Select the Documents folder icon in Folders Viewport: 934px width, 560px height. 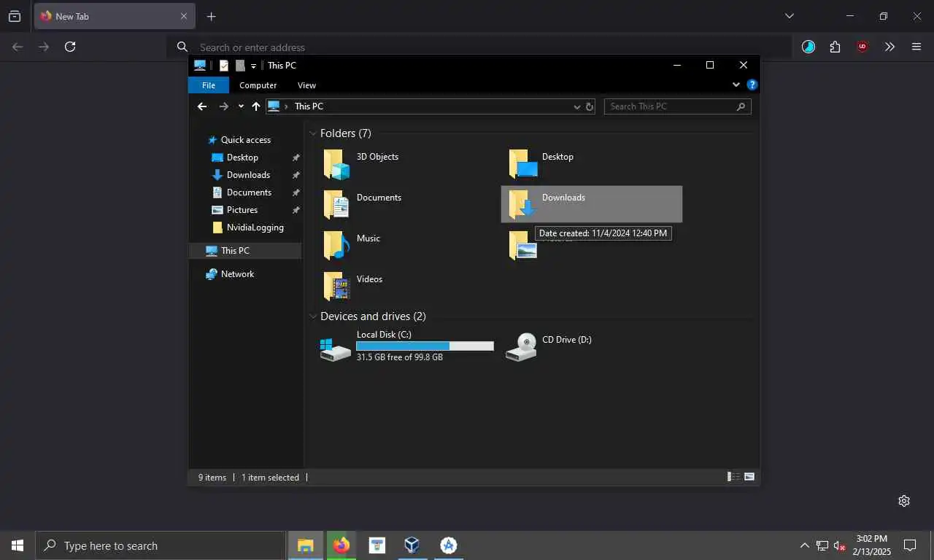336,205
